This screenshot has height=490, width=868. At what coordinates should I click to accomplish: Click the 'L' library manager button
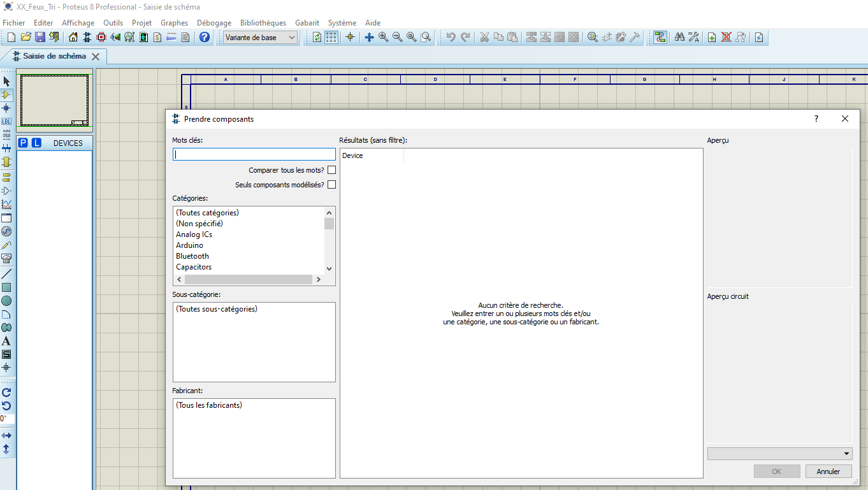coord(36,143)
